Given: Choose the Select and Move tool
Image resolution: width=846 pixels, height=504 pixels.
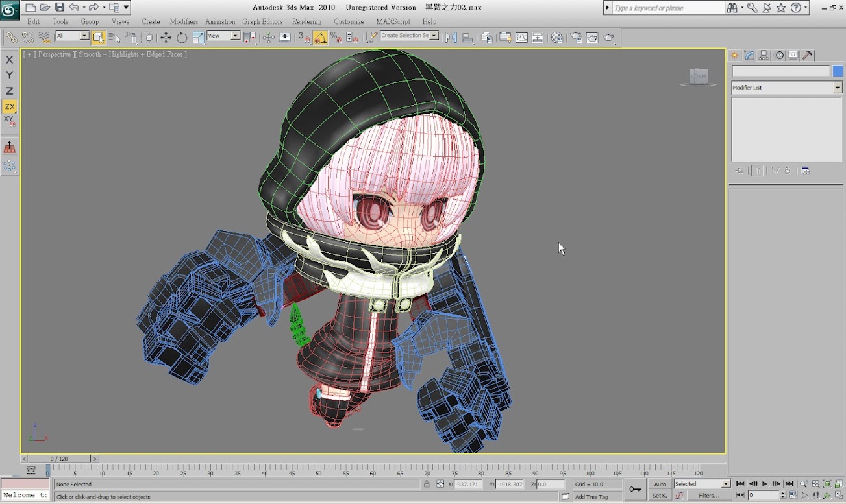Looking at the screenshot, I should (166, 38).
